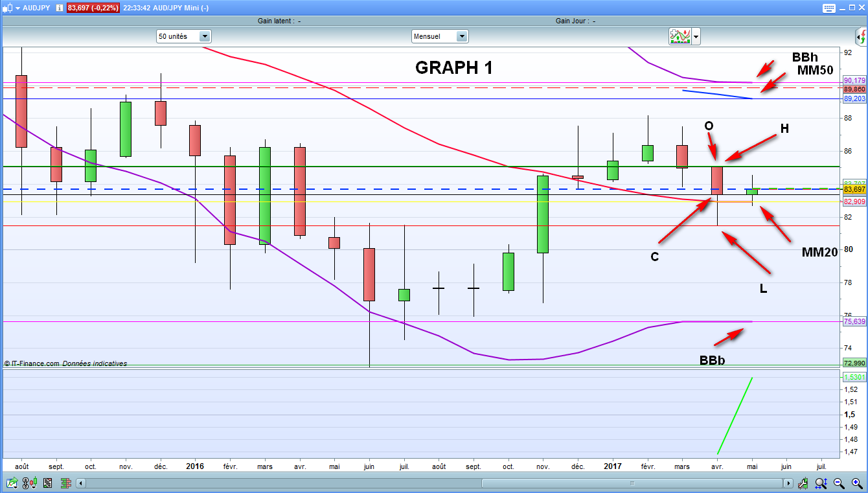Screen dimensions: 868x493
Task: Click the chart template list icon
Action: click(47, 483)
